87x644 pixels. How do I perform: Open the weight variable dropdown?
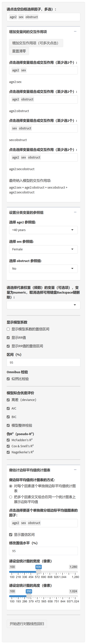point(43,305)
